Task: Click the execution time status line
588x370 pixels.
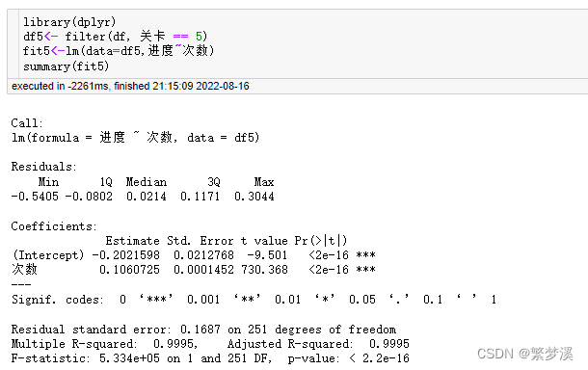Action: [130, 86]
